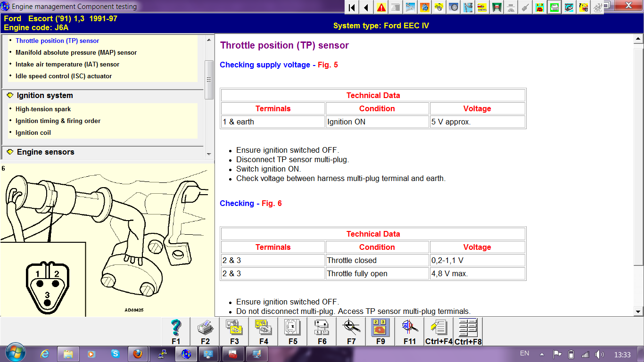Open the yellow engine toolbar icon
Image resolution: width=644 pixels, height=362 pixels.
point(439,7)
